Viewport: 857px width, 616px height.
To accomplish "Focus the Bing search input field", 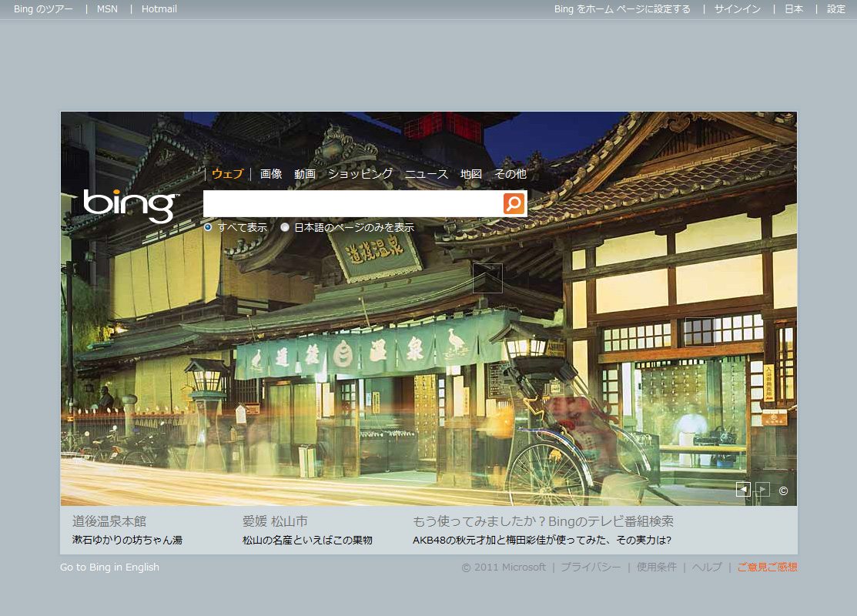I will [x=353, y=203].
